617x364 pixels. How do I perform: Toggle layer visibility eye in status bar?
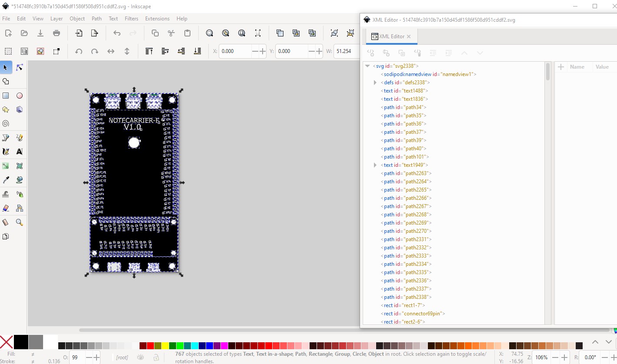click(x=140, y=357)
